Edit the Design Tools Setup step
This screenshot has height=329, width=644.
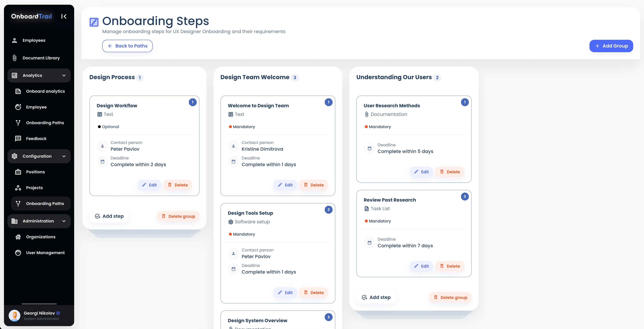point(285,292)
